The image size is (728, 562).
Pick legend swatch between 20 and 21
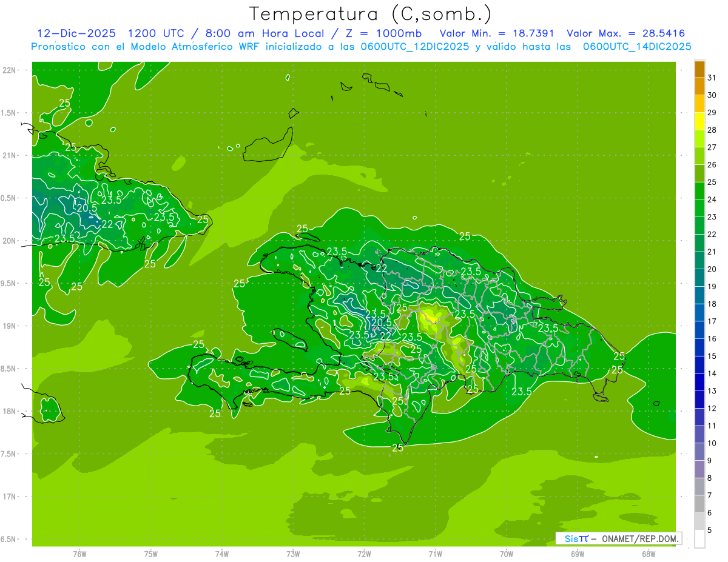pos(699,260)
